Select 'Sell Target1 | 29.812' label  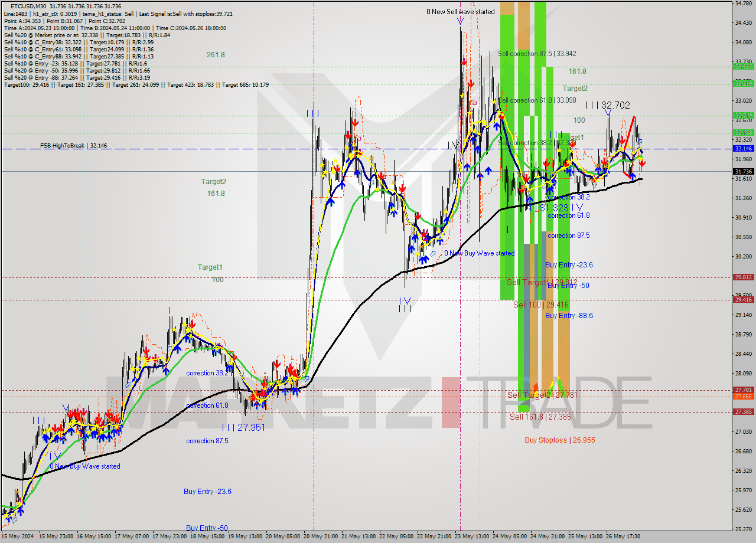pyautogui.click(x=542, y=282)
